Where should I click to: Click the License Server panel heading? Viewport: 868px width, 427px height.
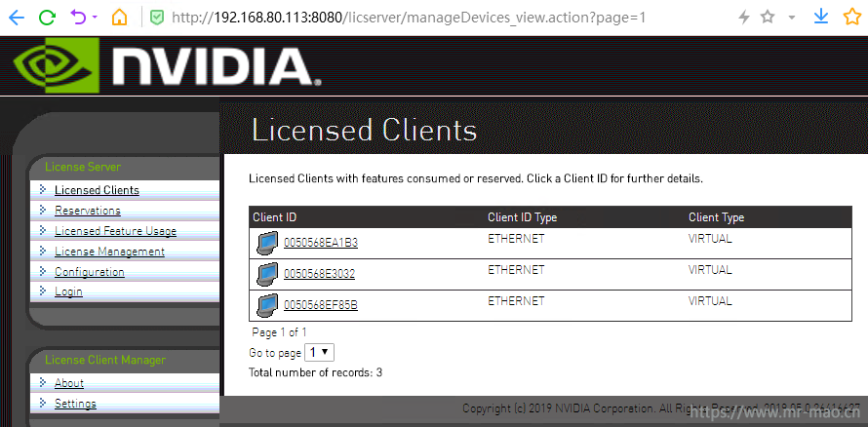[83, 167]
